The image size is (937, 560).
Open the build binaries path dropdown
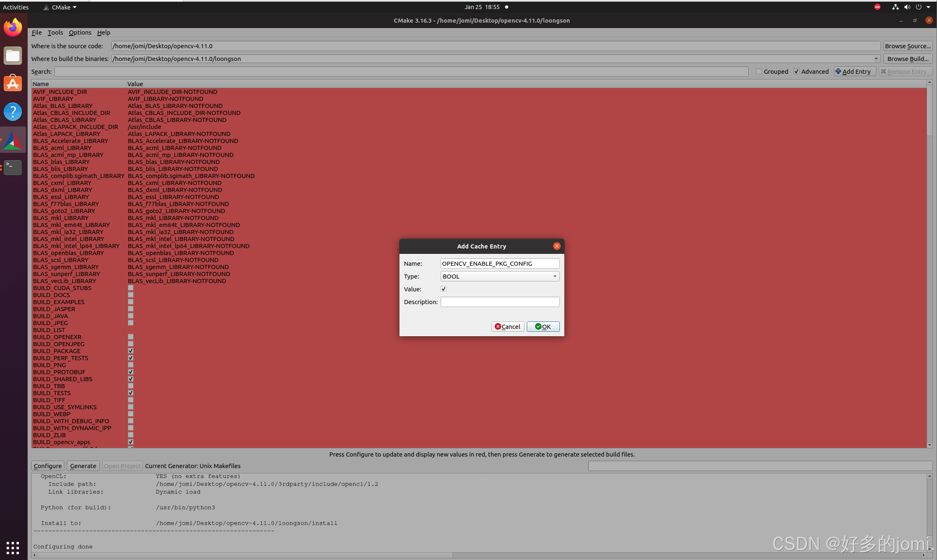pos(876,59)
